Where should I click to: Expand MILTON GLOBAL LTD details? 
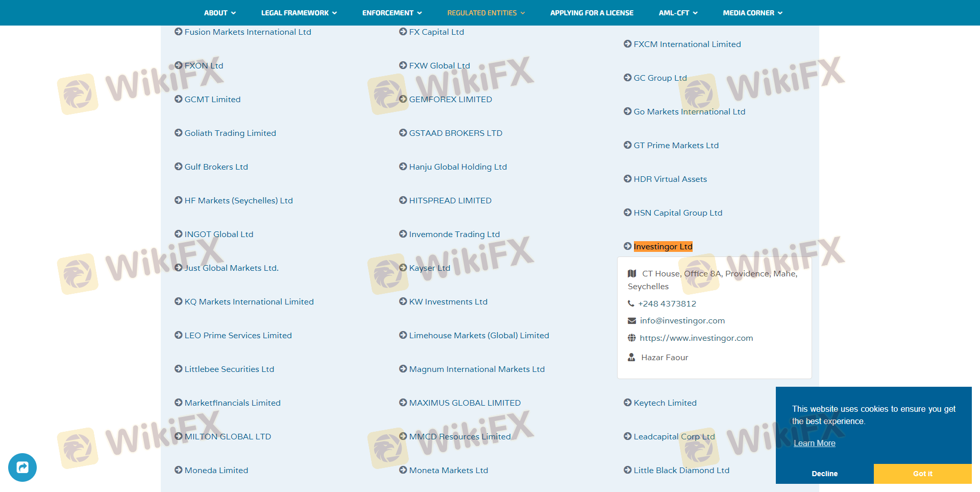[x=228, y=436]
